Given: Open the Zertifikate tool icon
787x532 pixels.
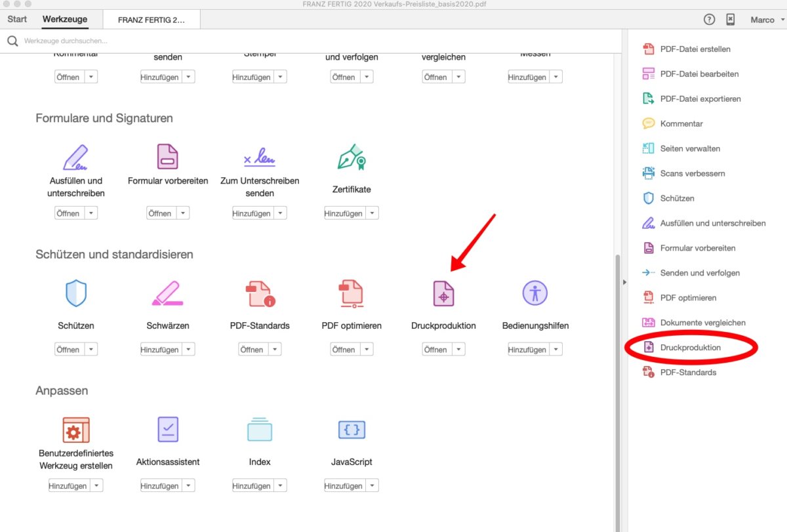Looking at the screenshot, I should pos(352,158).
